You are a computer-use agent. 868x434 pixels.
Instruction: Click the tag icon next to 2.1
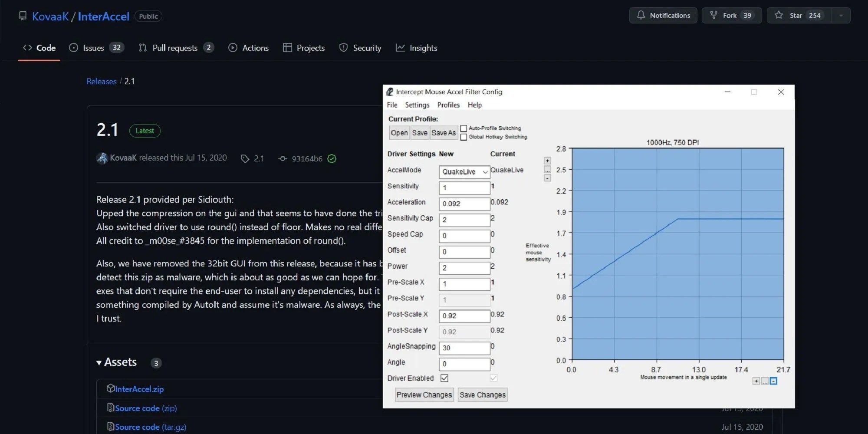245,159
